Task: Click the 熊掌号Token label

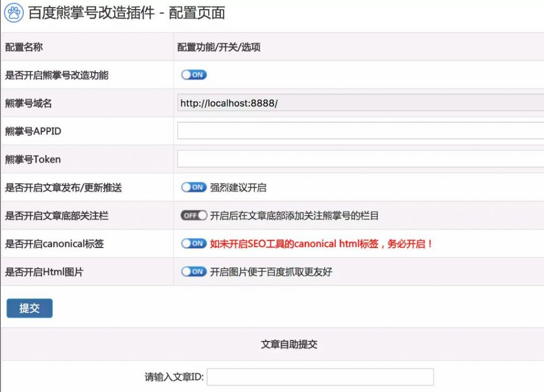Action: (x=33, y=159)
